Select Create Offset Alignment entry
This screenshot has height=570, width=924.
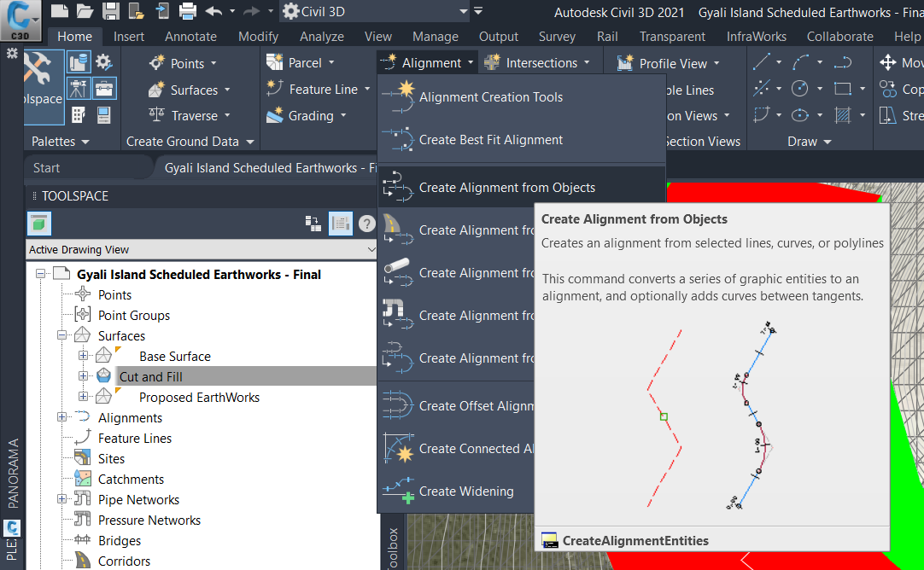click(x=456, y=405)
